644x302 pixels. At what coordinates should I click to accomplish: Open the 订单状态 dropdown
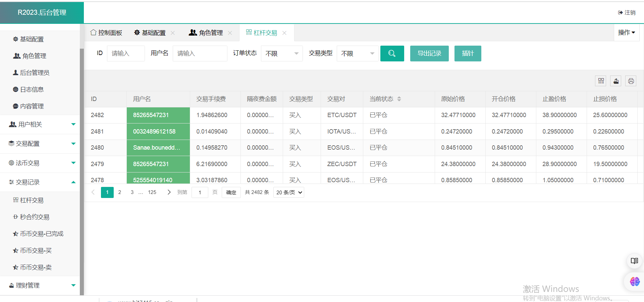tap(281, 54)
